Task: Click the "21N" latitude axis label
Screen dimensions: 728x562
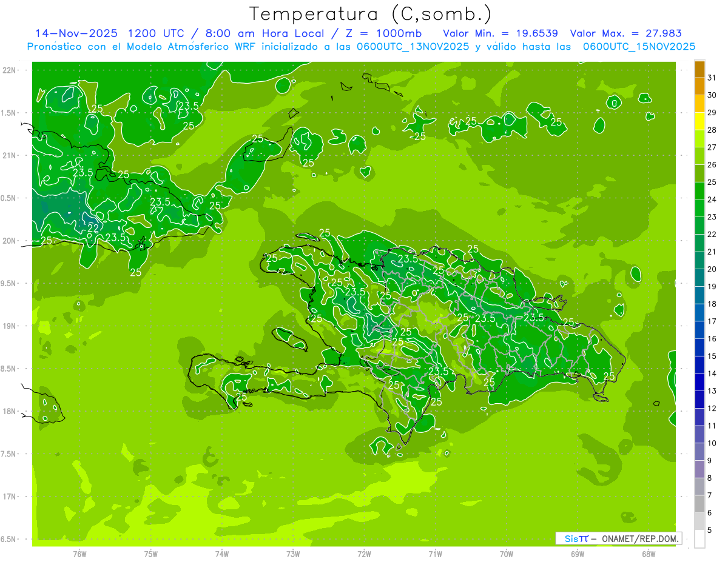Action: 10,155
